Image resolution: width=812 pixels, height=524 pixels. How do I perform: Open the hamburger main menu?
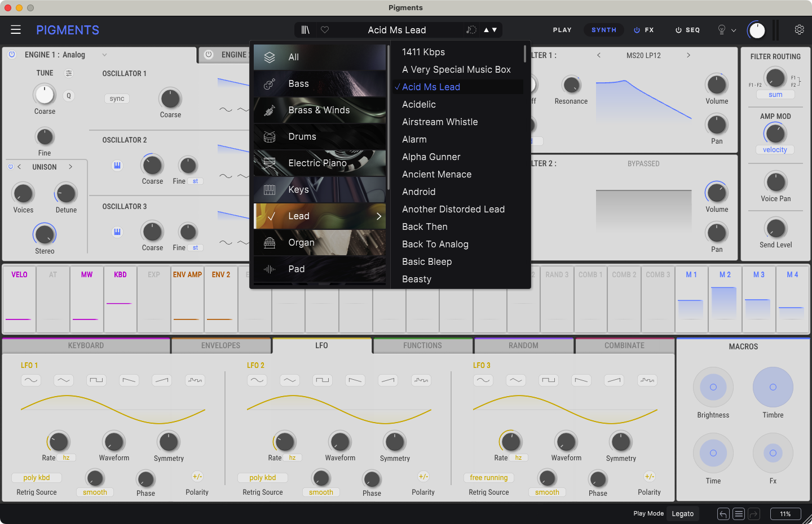click(x=16, y=30)
